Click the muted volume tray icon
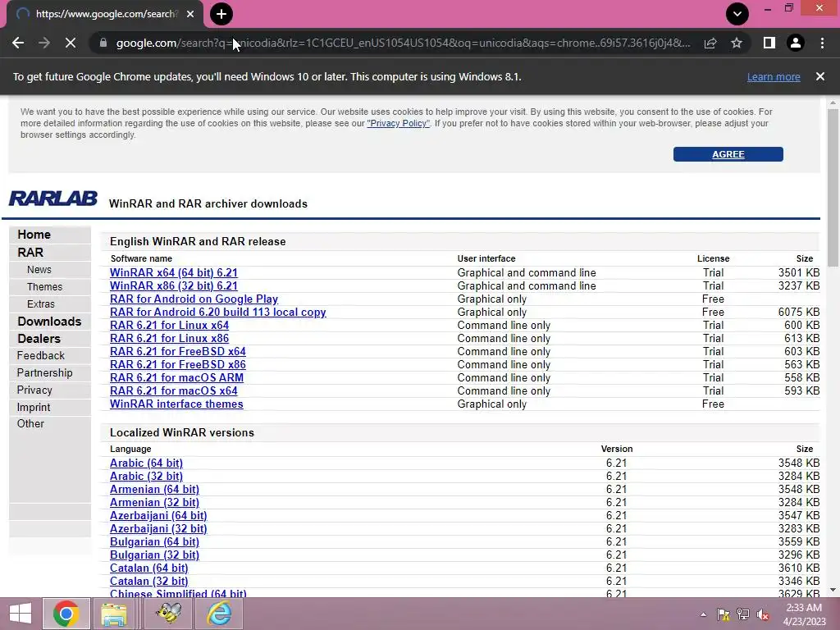 (763, 614)
